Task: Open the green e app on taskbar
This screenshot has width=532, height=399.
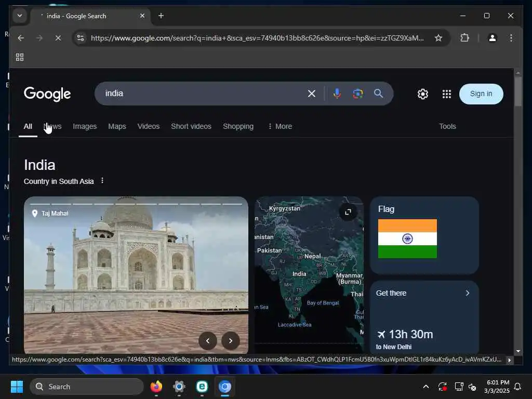Action: click(202, 387)
